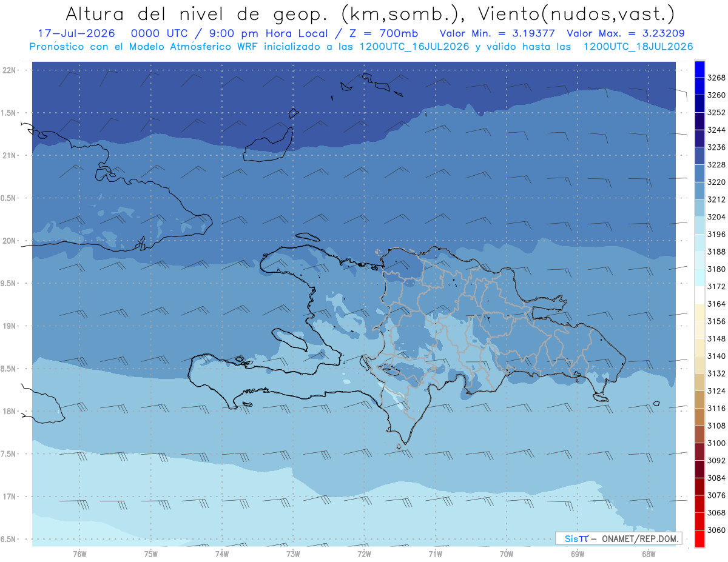Image resolution: width=728 pixels, height=562 pixels.
Task: Click the colorbar value '3060'
Action: click(716, 530)
